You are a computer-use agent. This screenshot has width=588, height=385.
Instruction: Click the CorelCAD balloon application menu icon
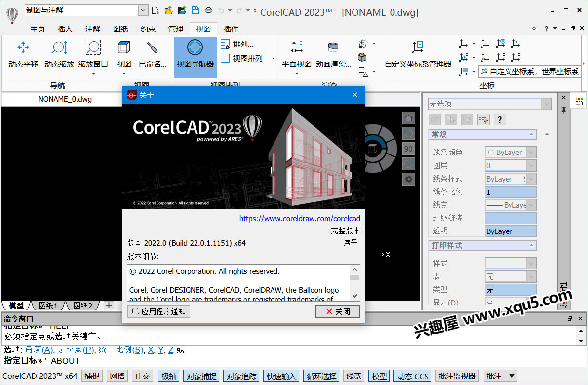12,15
